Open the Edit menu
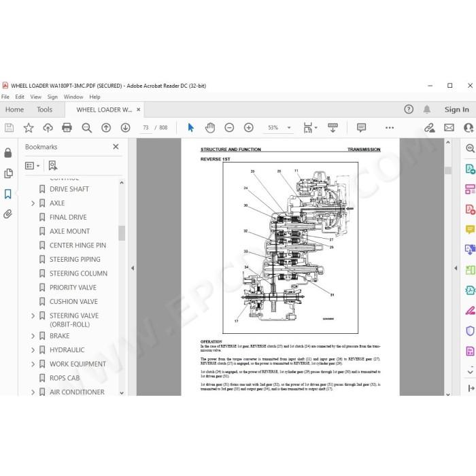The image size is (476, 476). pyautogui.click(x=20, y=97)
